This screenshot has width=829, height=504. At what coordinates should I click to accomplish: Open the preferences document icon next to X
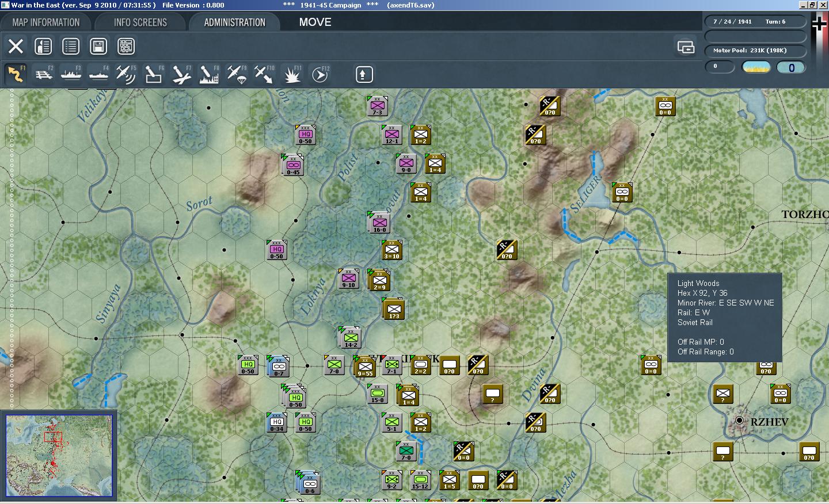click(x=43, y=46)
